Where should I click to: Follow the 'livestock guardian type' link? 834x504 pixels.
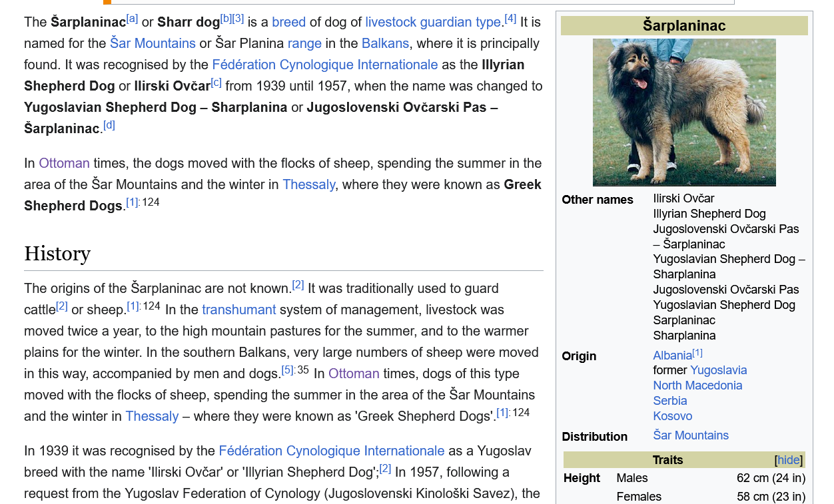pyautogui.click(x=433, y=22)
